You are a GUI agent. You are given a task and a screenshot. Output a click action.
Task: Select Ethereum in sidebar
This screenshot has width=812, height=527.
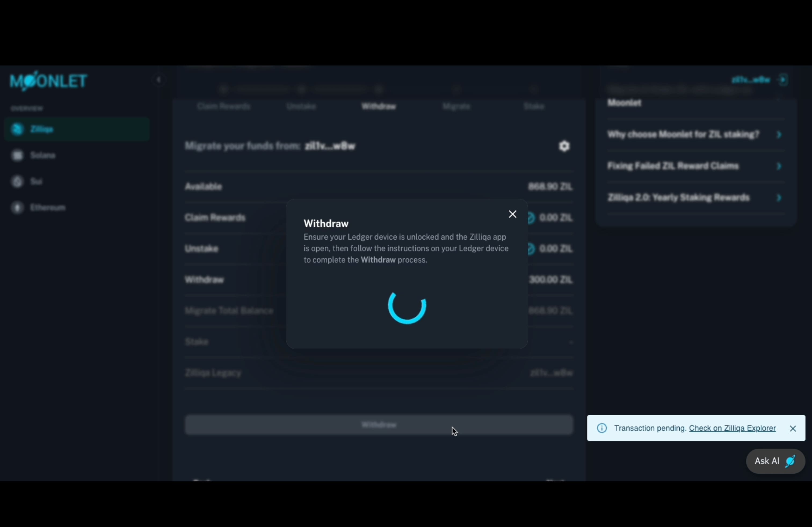pos(77,207)
